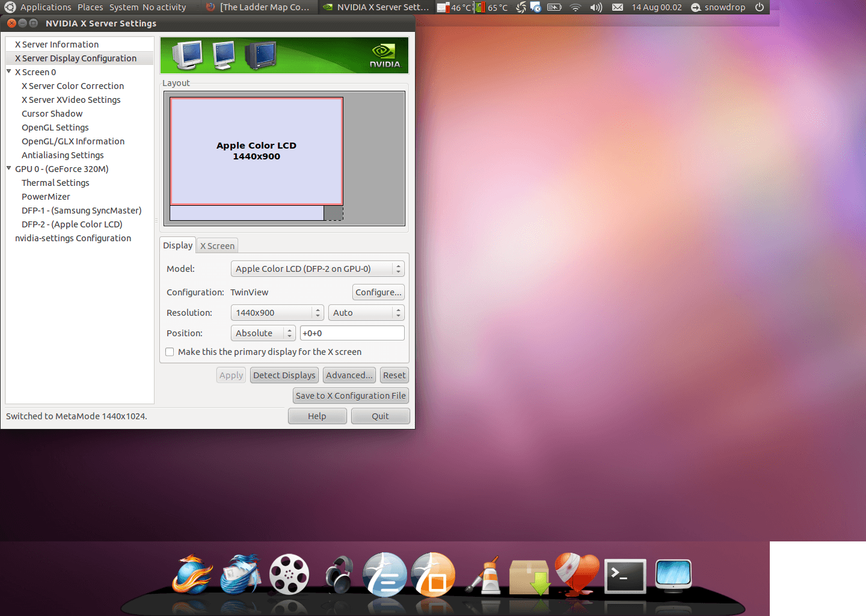The width and height of the screenshot is (866, 616).
Task: Select X Server Display Configuration
Action: click(x=79, y=58)
